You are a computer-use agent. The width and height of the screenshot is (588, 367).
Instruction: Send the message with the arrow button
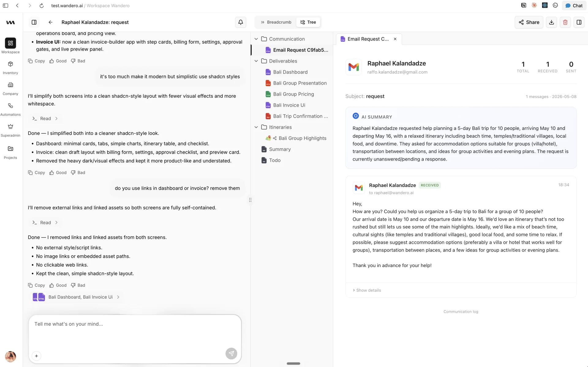click(231, 354)
